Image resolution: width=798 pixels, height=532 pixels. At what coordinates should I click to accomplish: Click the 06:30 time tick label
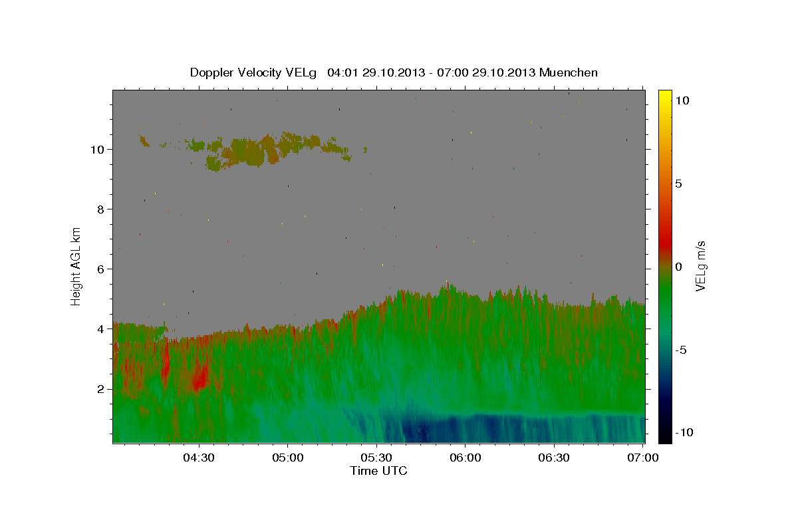point(554,458)
